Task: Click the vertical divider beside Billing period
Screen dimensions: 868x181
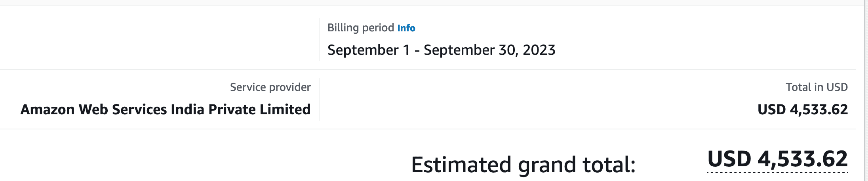Action: coord(319,40)
